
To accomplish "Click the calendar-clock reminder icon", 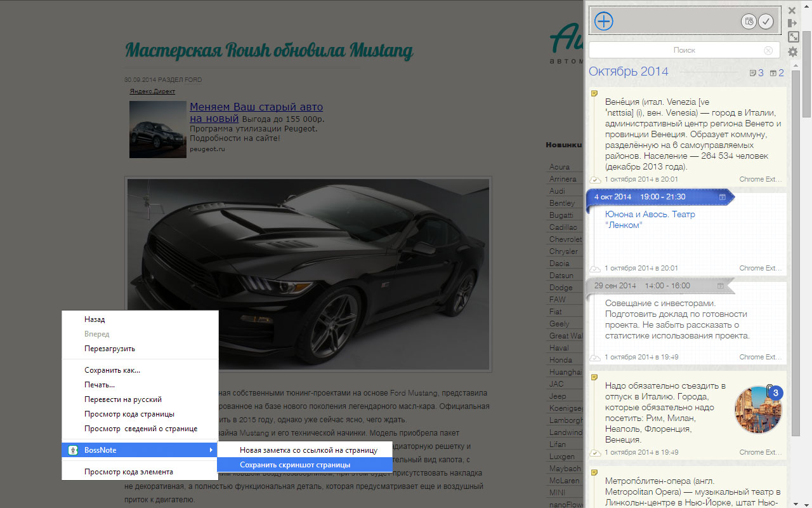I will (x=749, y=22).
